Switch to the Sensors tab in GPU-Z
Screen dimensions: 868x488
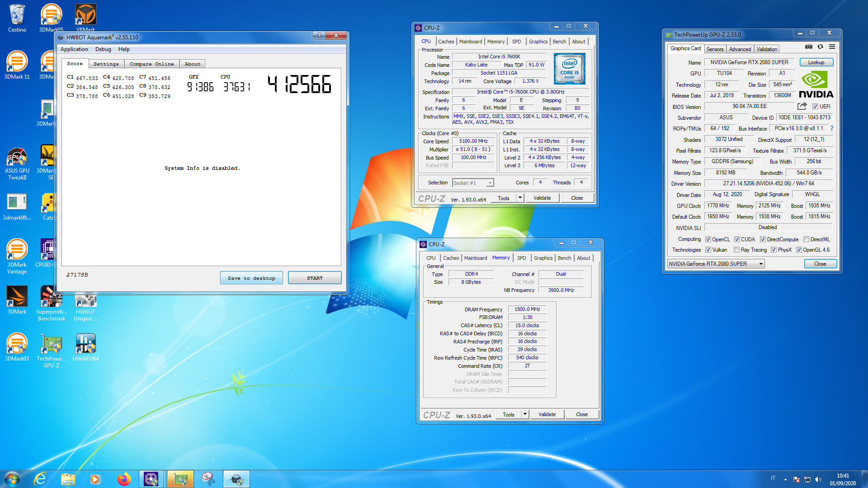pyautogui.click(x=715, y=49)
